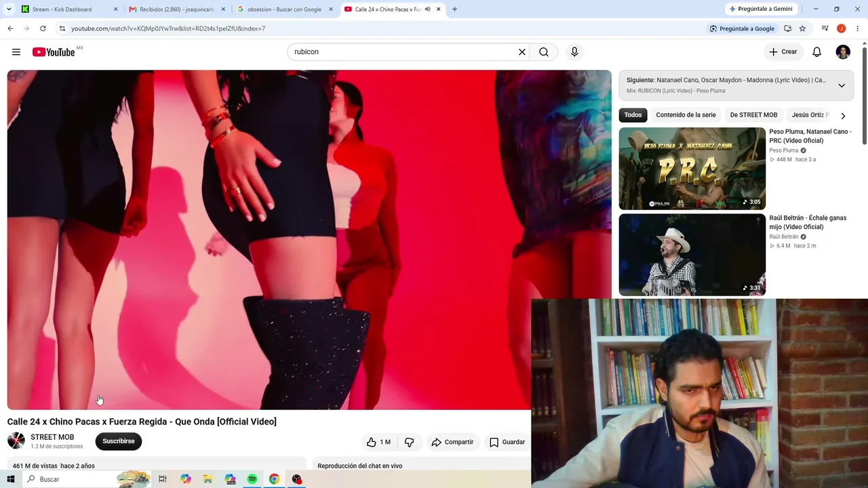Show more filter chips with arrow
This screenshot has height=488, width=868.
[x=843, y=116]
